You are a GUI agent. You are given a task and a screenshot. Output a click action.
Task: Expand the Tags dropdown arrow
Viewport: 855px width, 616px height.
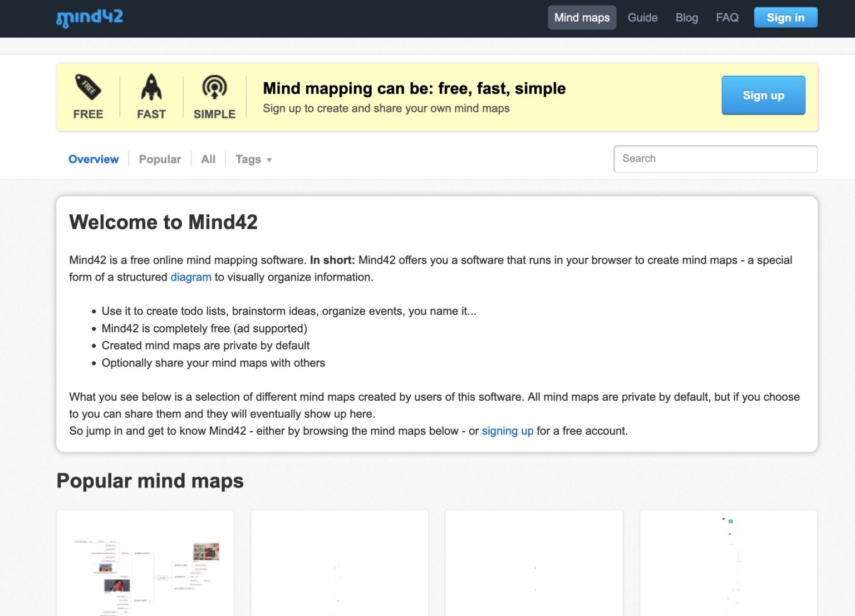pyautogui.click(x=269, y=160)
